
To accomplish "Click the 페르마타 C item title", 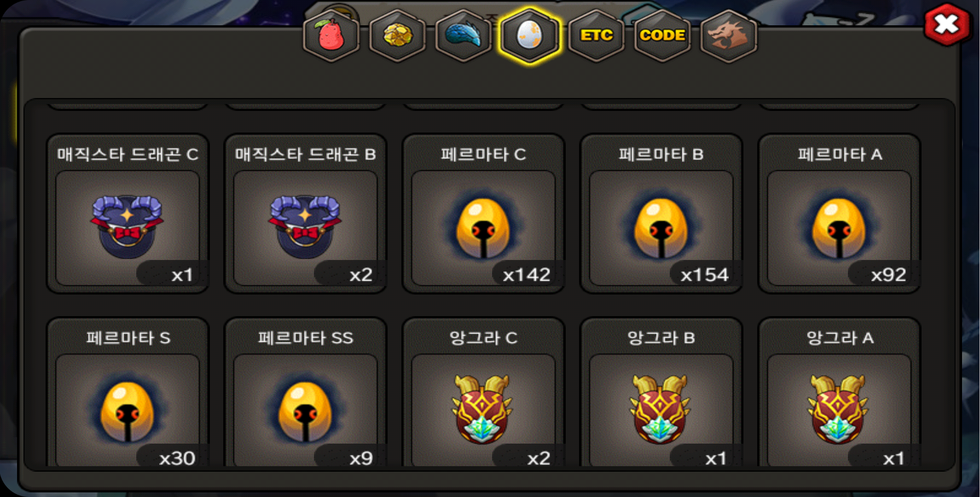I will pos(483,154).
